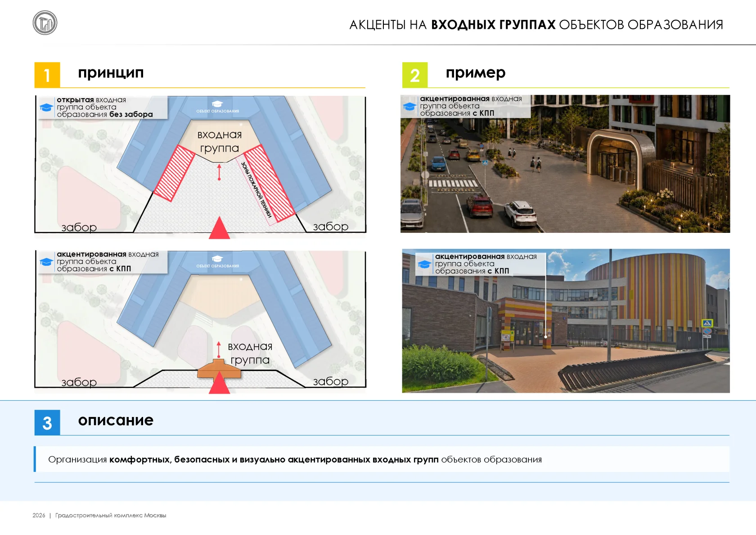
Task: Click the pedestrian crossing sign in school photo
Action: pos(707,323)
